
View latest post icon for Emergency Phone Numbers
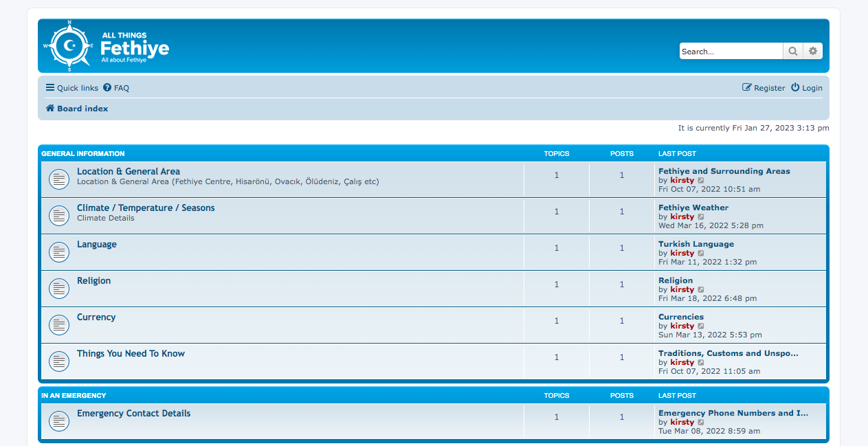coord(701,423)
